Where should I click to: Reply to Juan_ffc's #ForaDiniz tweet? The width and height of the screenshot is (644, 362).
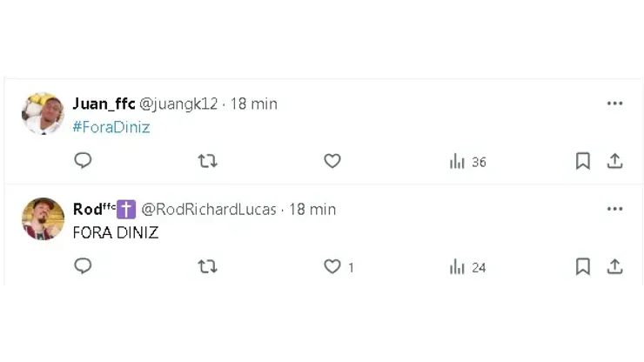(83, 161)
